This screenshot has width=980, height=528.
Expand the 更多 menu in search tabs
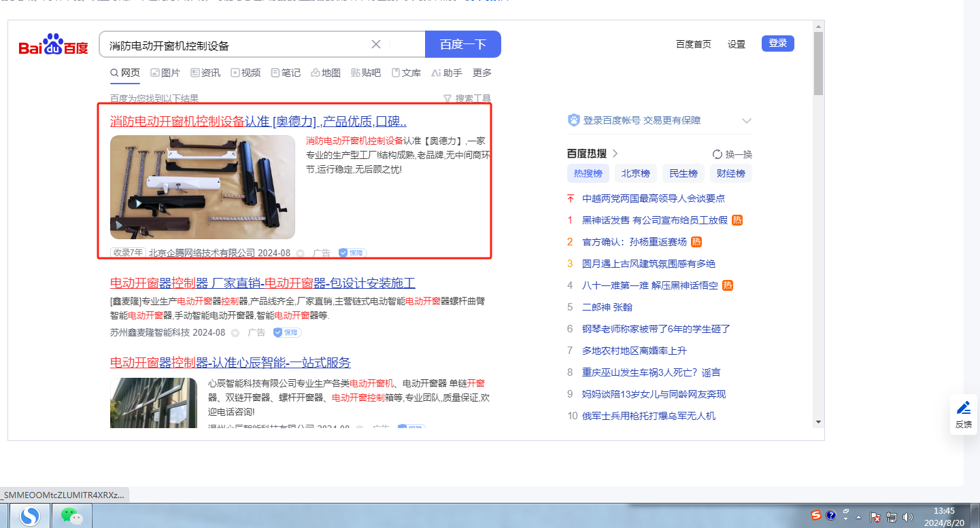click(x=482, y=73)
